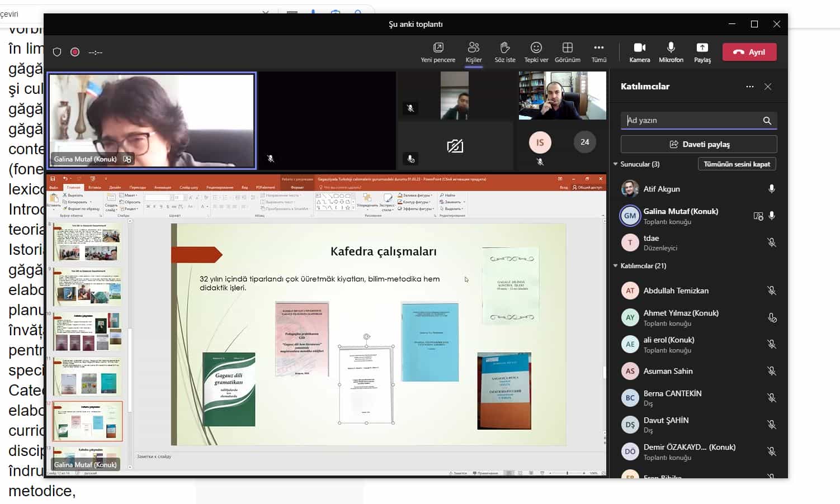Image resolution: width=840 pixels, height=504 pixels.
Task: Open participants panel more options ellipsis
Action: click(x=749, y=87)
